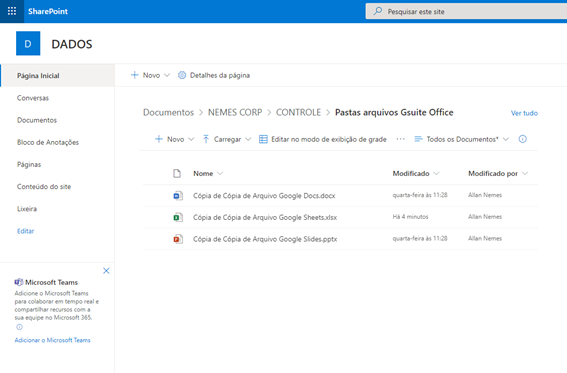Sort by the Modificado column header
The height and width of the screenshot is (373, 567).
[411, 173]
